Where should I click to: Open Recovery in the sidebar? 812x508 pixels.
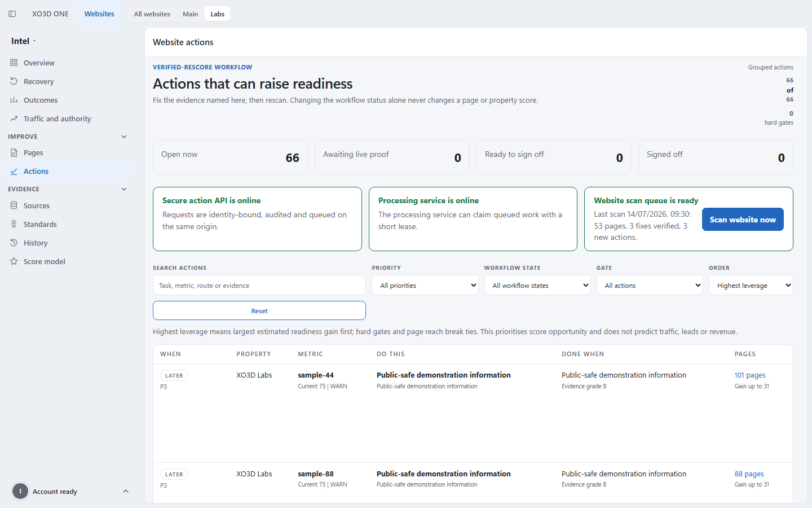point(68,81)
